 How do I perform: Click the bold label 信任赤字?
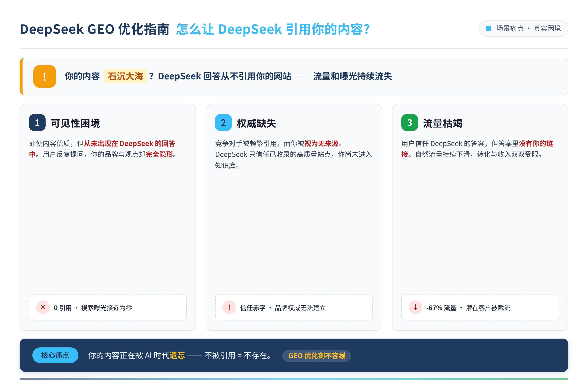(x=253, y=307)
